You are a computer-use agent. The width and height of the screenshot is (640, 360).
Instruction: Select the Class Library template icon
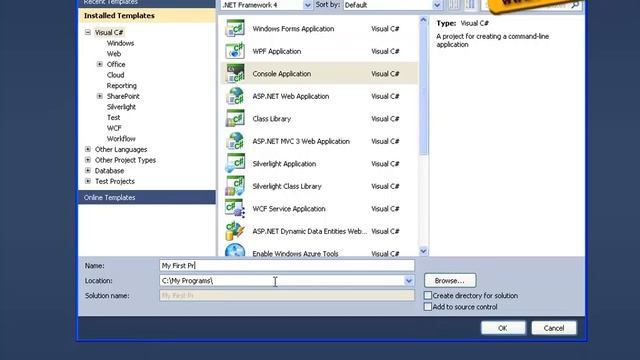click(235, 118)
